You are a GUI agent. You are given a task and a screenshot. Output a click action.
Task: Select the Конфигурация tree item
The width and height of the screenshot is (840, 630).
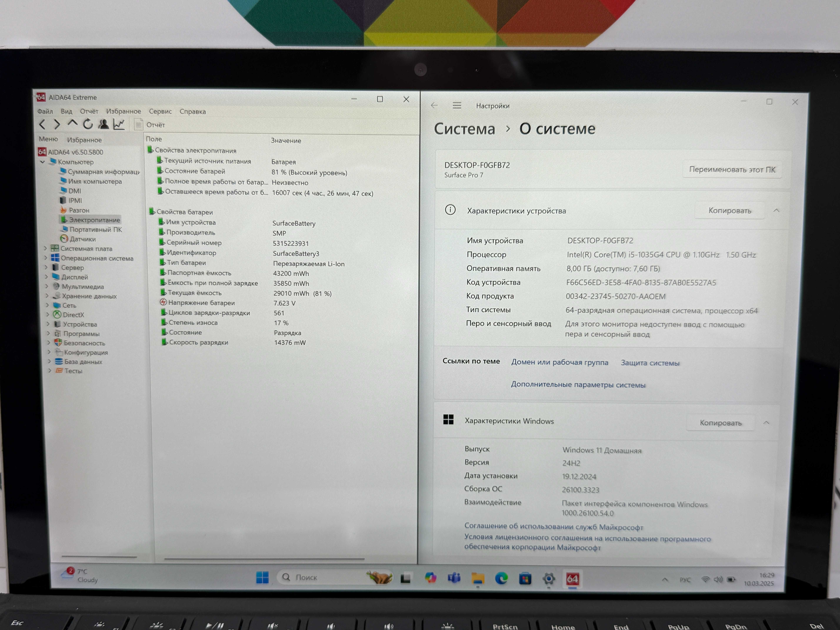(x=82, y=352)
